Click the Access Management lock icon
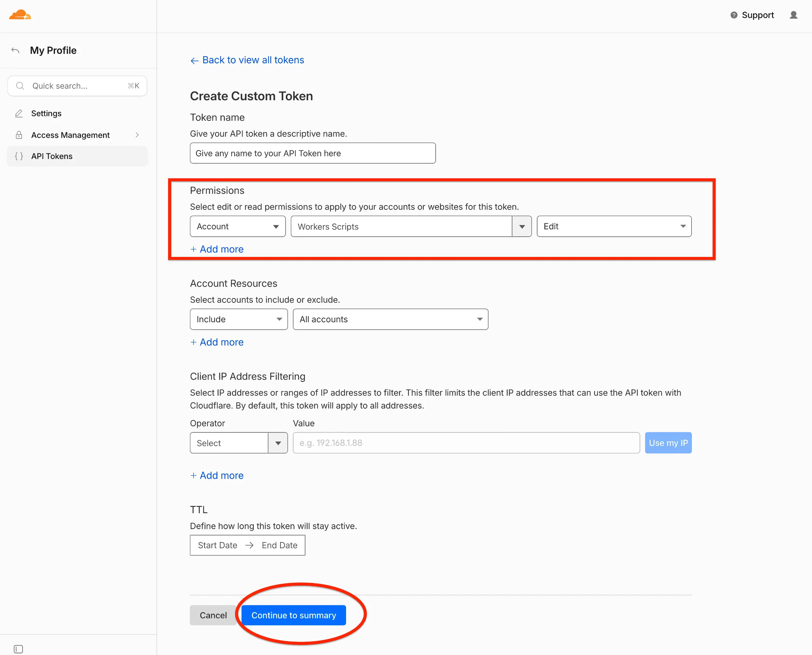The height and width of the screenshot is (655, 812). (x=19, y=135)
